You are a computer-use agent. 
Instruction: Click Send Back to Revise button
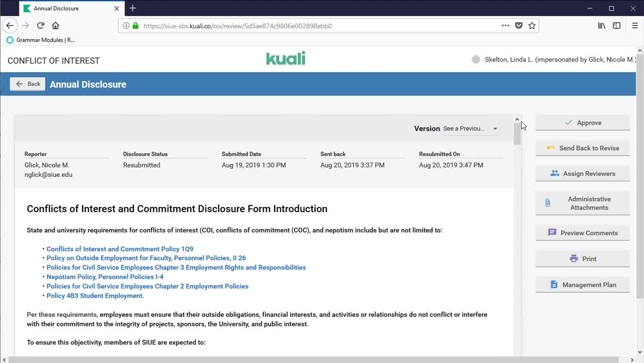[583, 148]
